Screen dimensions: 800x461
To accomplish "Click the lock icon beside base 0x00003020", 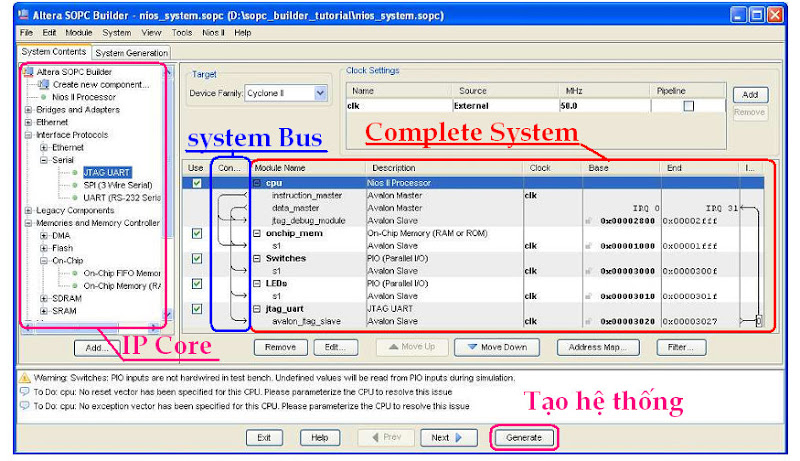I will (589, 322).
